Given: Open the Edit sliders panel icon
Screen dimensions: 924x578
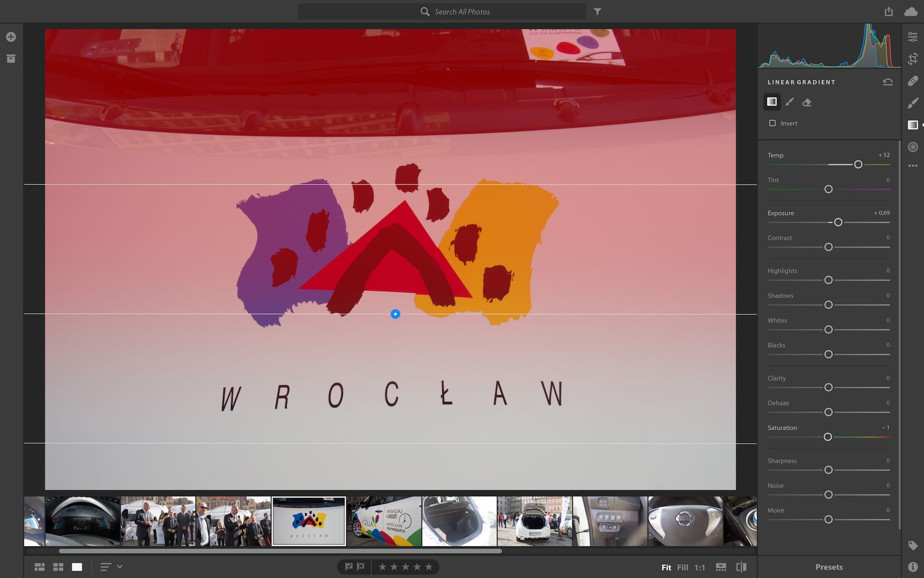Looking at the screenshot, I should (912, 37).
